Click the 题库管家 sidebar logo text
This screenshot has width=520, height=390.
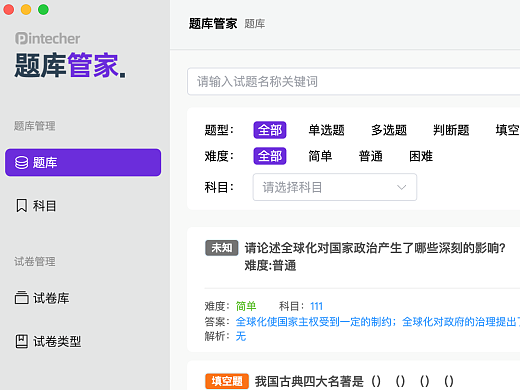point(70,65)
